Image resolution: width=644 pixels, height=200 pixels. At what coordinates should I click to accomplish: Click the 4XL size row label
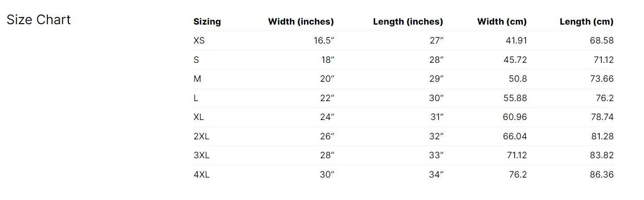[x=201, y=175]
